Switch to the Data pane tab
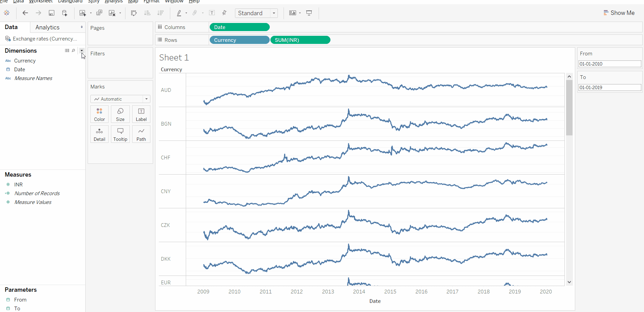 pos(11,27)
